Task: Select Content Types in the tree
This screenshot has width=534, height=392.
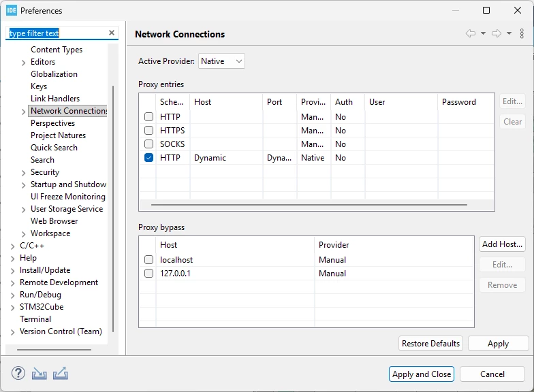Action: [57, 50]
